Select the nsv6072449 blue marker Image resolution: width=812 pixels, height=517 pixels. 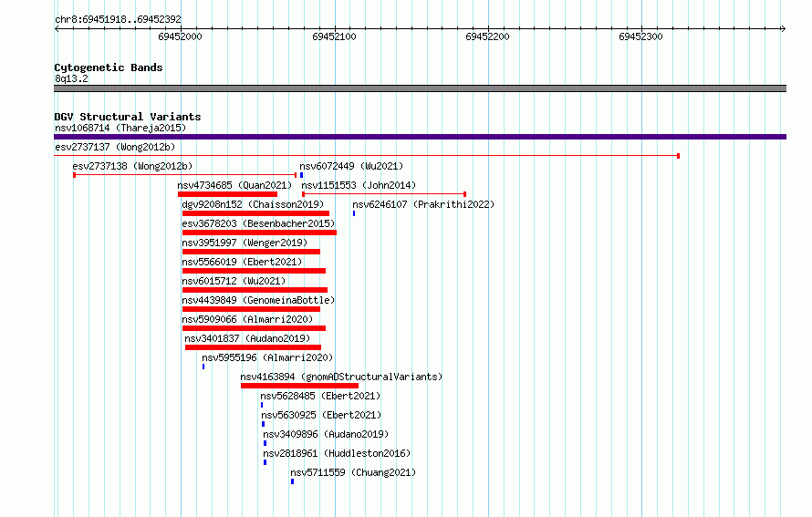[x=301, y=175]
